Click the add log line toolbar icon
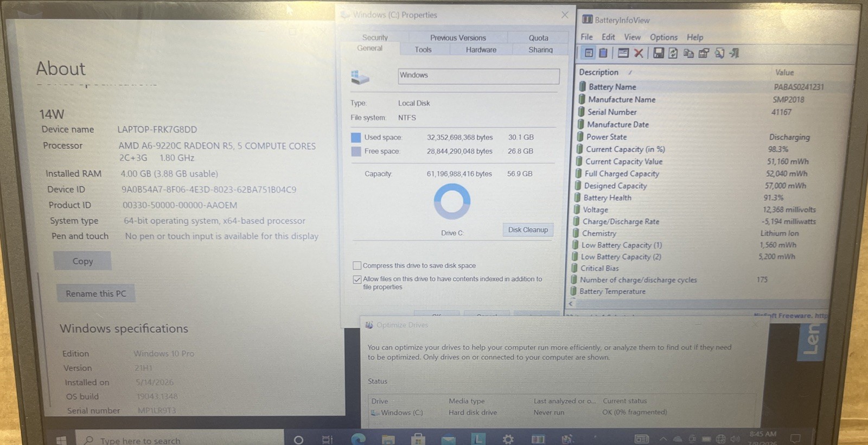Image resolution: width=868 pixels, height=445 pixels. 623,53
